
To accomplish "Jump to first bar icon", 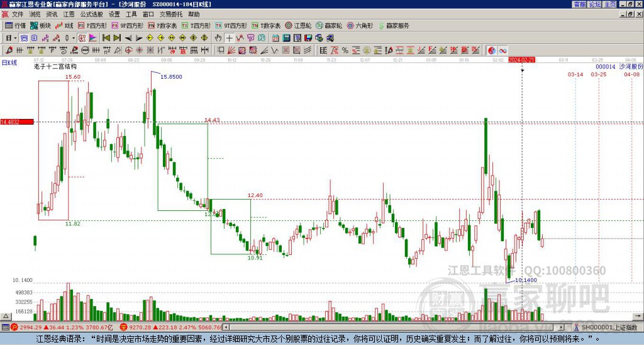I will pyautogui.click(x=106, y=38).
